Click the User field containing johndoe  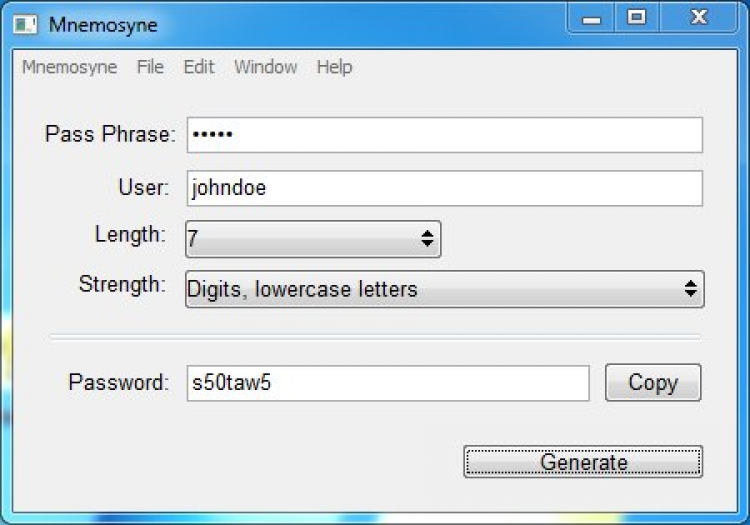(x=444, y=188)
